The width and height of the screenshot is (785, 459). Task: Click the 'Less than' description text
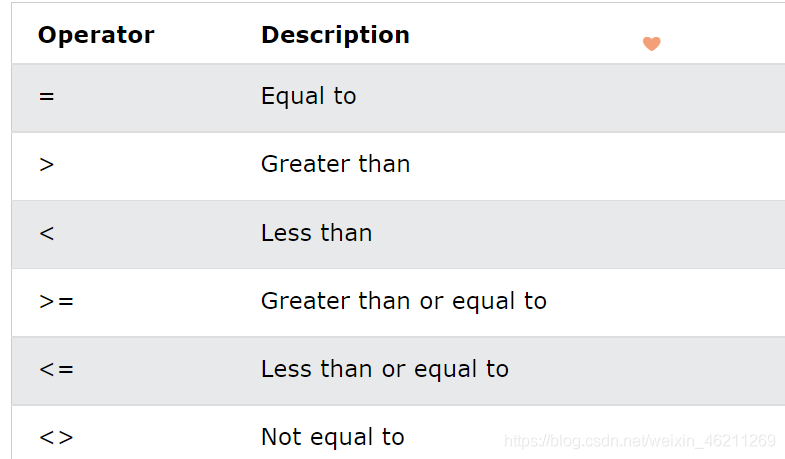click(x=316, y=233)
